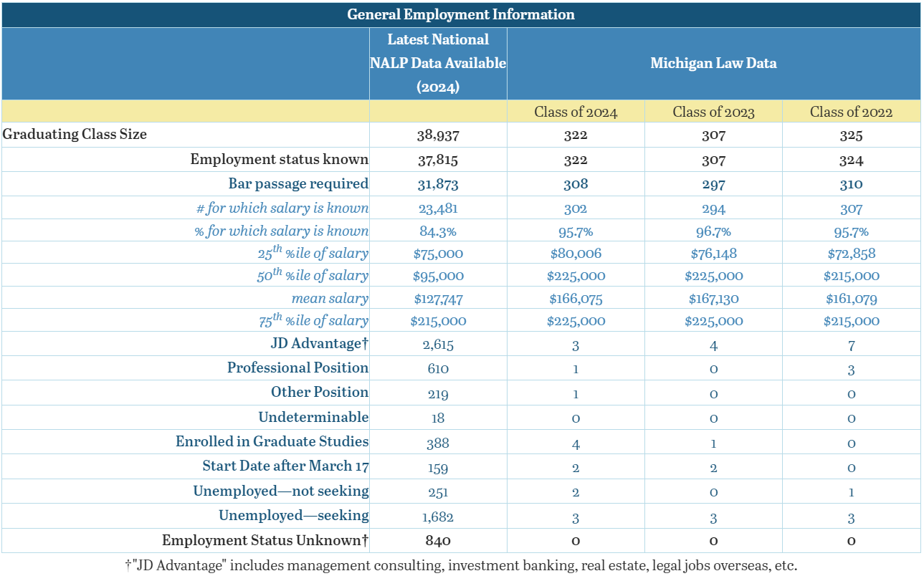Click the Class of 2024 25th percentile $80,006
The image size is (924, 581).
[576, 254]
